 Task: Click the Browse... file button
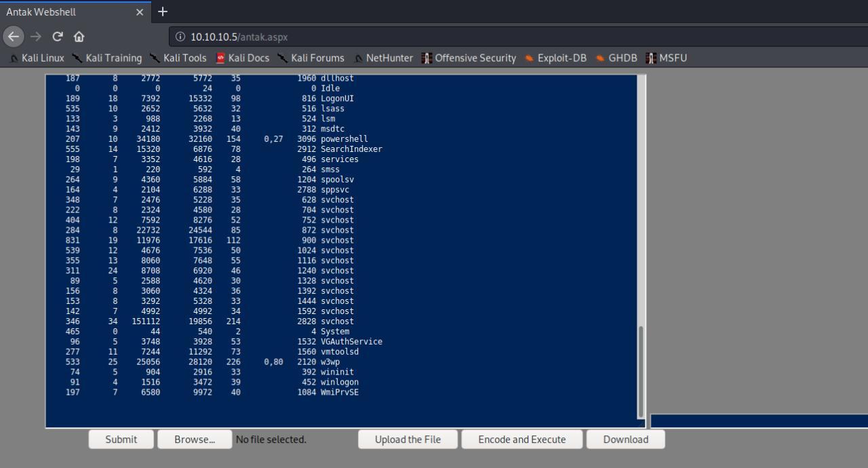pyautogui.click(x=195, y=440)
